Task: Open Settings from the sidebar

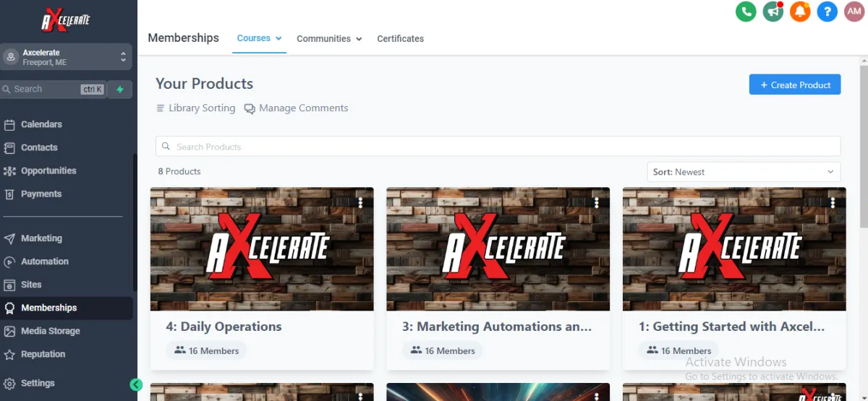Action: tap(38, 383)
